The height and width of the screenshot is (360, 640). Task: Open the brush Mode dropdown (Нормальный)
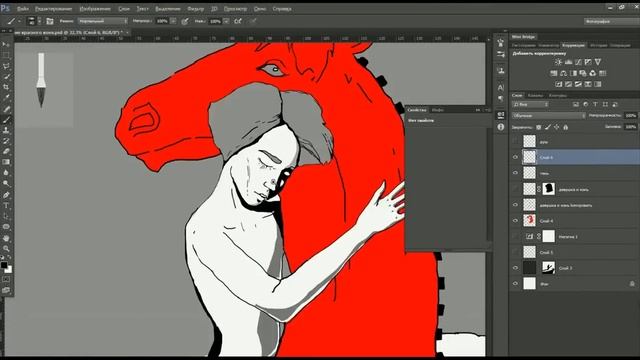point(103,21)
